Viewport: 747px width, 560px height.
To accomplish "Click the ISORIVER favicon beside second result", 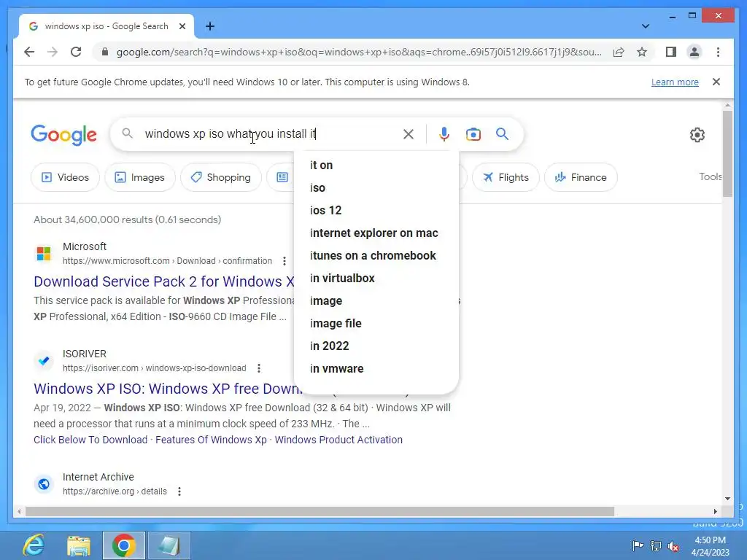I will [x=44, y=360].
